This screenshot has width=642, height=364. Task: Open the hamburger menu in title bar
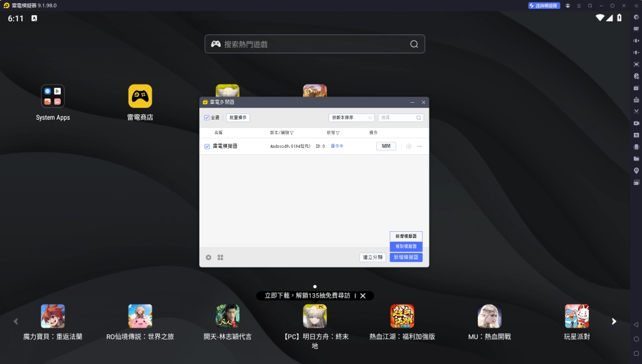click(579, 6)
